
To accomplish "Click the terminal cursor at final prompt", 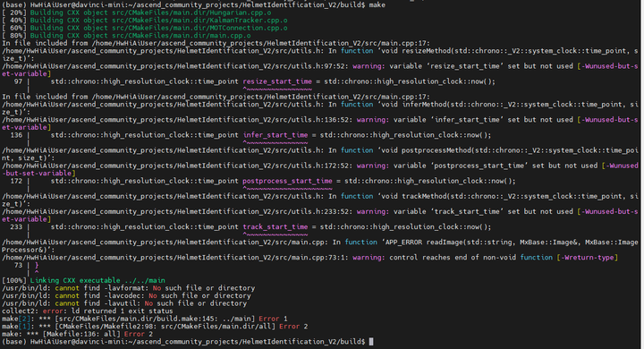I will click(x=371, y=342).
